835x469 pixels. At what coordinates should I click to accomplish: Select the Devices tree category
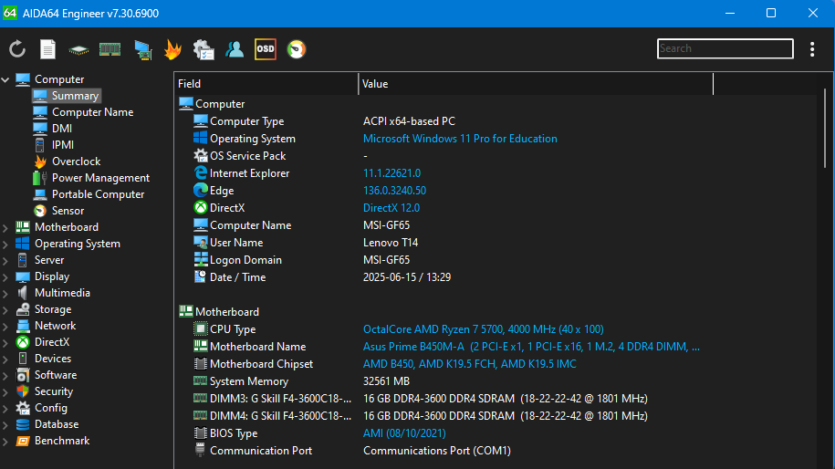coord(52,358)
